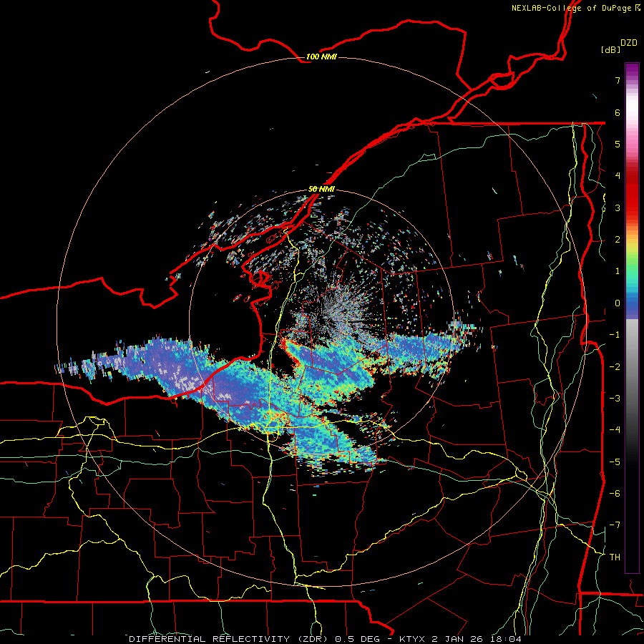644x644 pixels.
Task: Click the ZDR color scale bar
Action: [632, 318]
